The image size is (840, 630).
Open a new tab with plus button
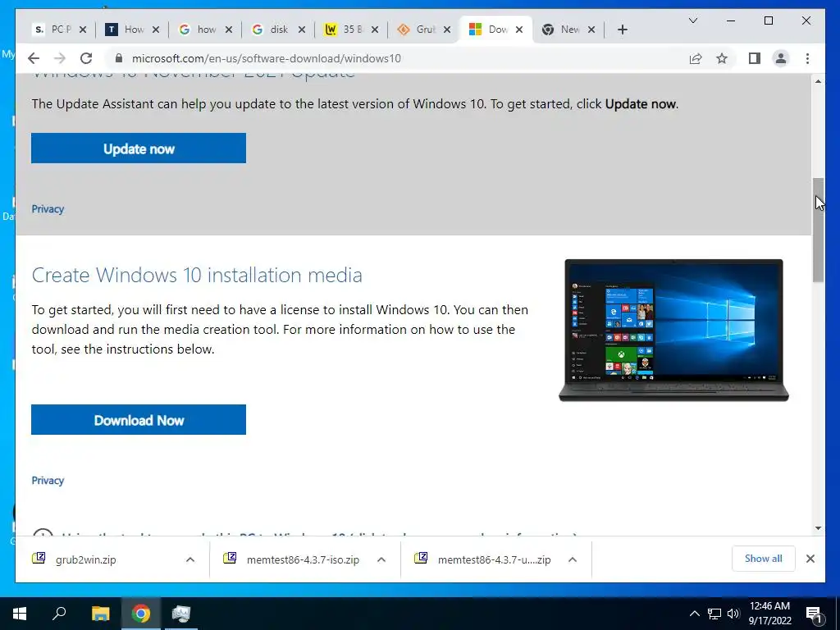(x=622, y=30)
